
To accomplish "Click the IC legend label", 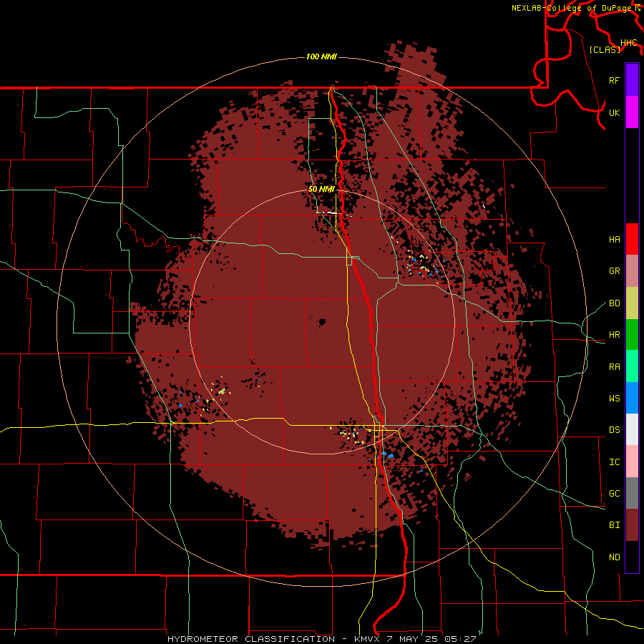I will point(614,462).
